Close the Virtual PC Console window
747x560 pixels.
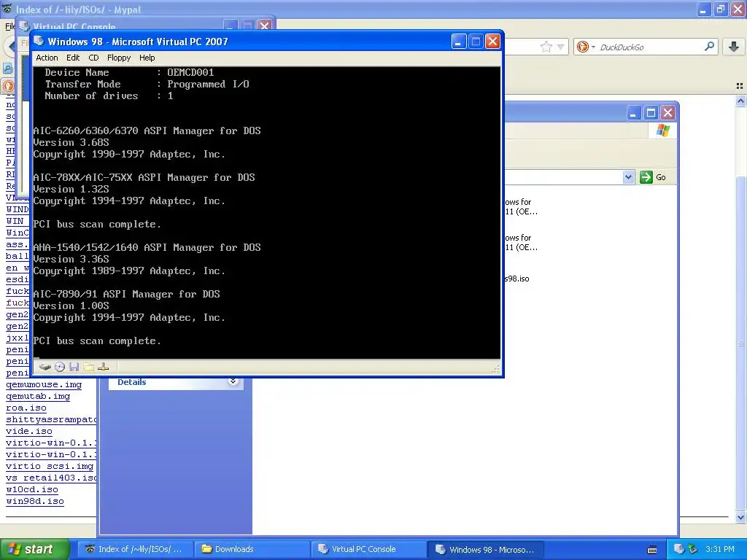[x=263, y=26]
